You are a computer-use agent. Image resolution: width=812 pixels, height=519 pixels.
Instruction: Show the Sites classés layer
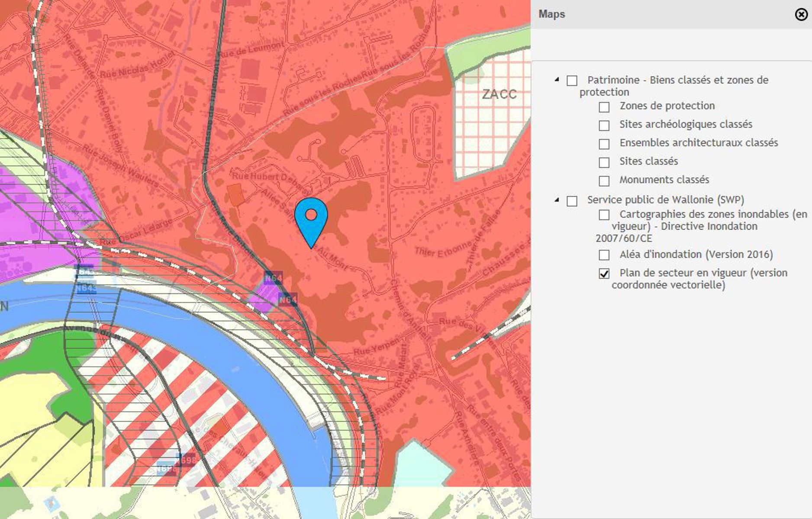coord(604,163)
